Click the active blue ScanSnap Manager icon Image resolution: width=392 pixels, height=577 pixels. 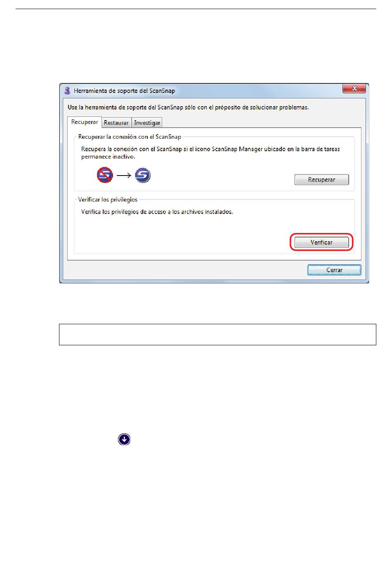[143, 175]
